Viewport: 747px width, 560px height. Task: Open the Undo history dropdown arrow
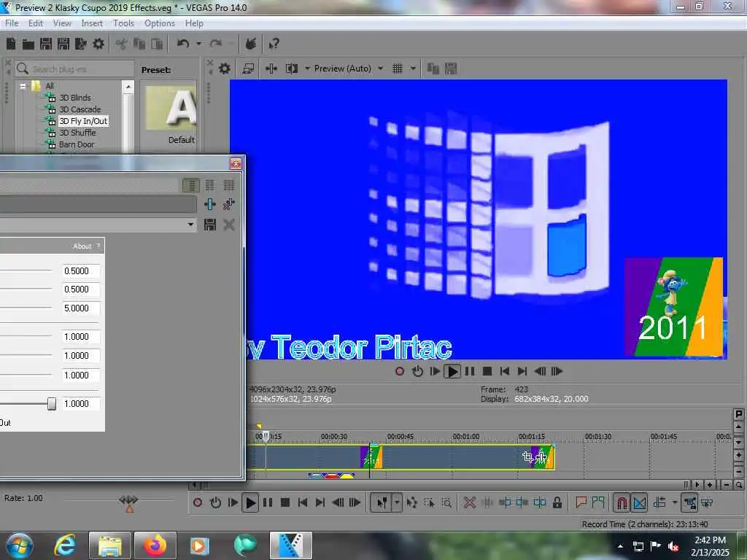(x=199, y=44)
